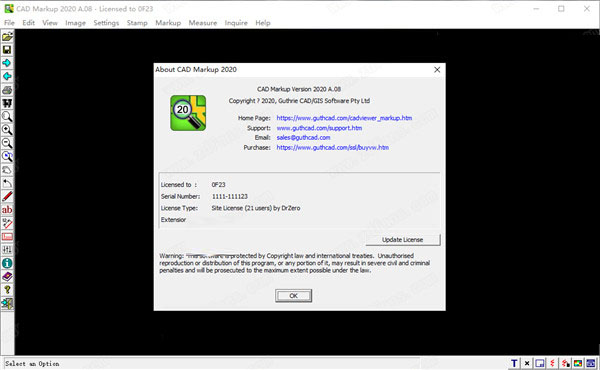Click the OK button in About dialog
600x370 pixels.
click(293, 296)
